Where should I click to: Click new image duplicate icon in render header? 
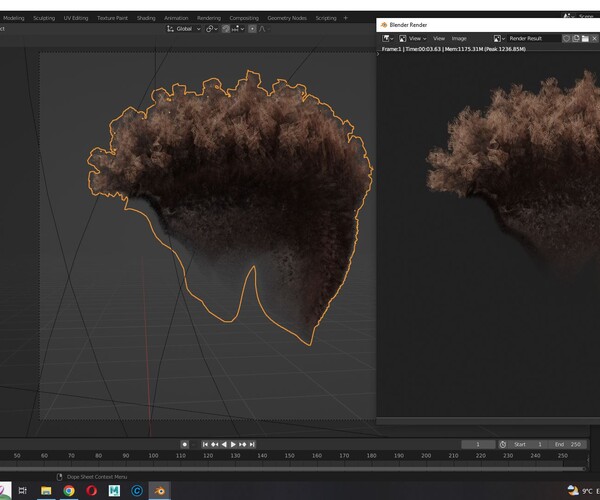tap(576, 38)
